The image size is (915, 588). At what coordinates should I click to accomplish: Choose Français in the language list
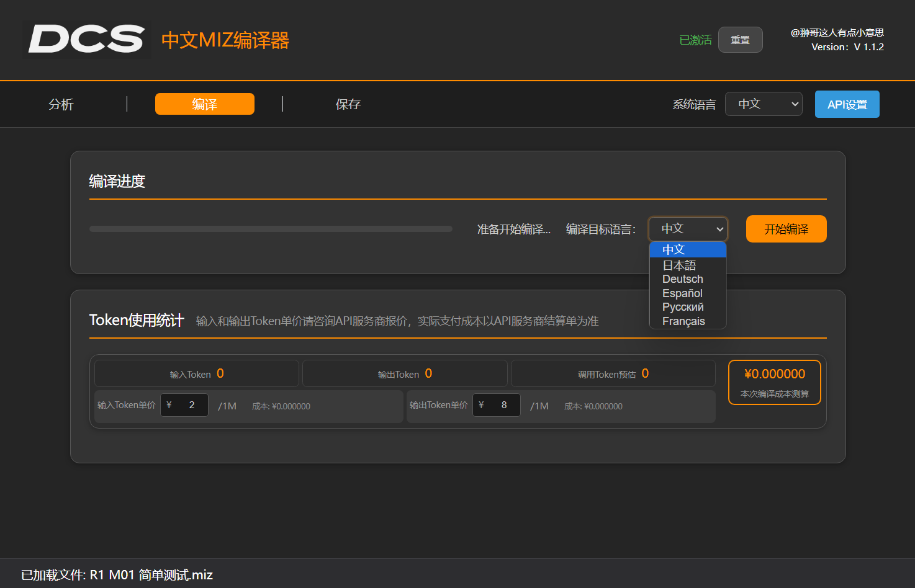point(688,321)
